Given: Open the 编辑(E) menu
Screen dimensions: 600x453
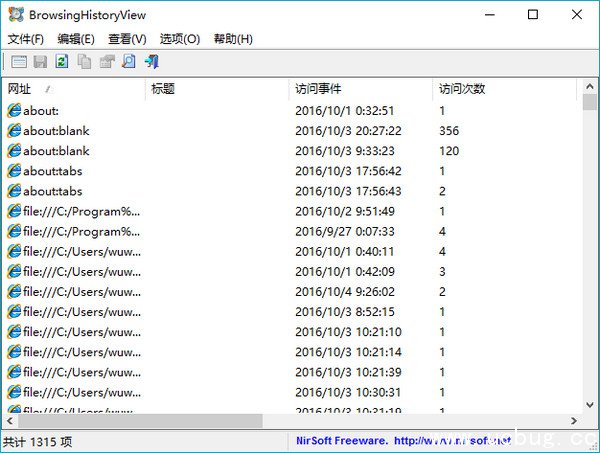Looking at the screenshot, I should (76, 39).
